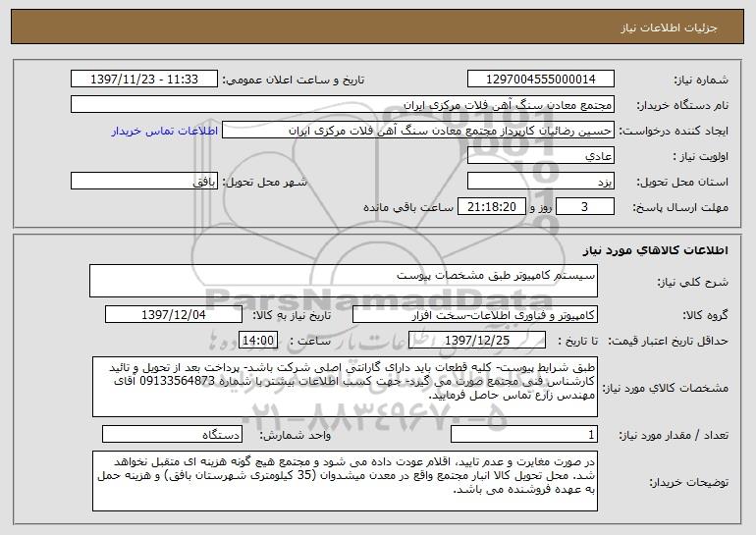Select the توضیحات خریدار text area
Screen dimensions: 756x535
click(345, 481)
